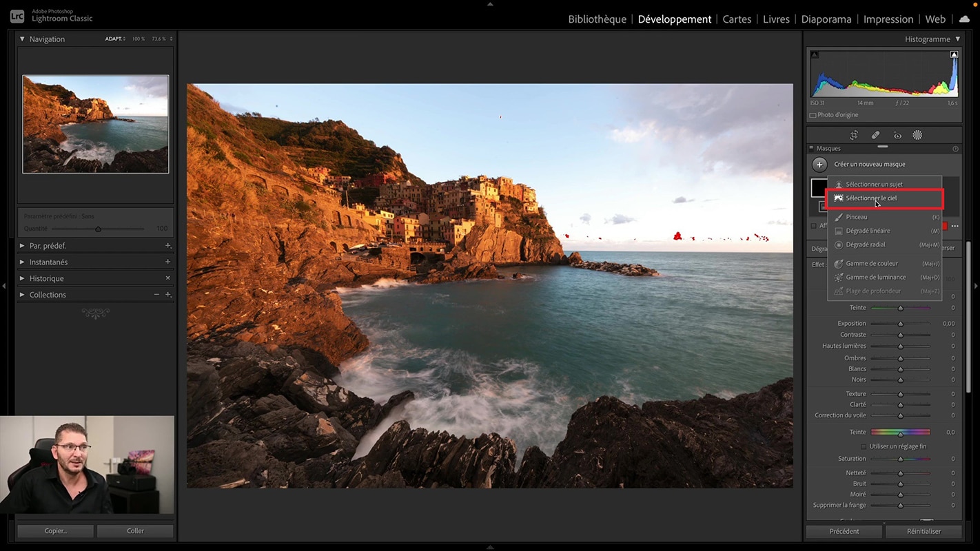This screenshot has width=980, height=551.
Task: Click the Coller button
Action: [x=135, y=531]
